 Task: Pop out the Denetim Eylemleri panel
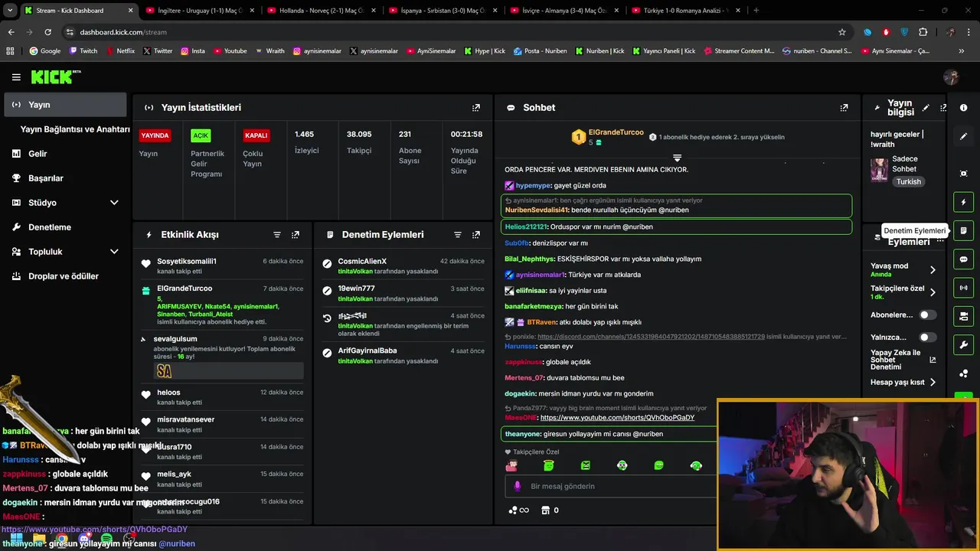click(476, 235)
